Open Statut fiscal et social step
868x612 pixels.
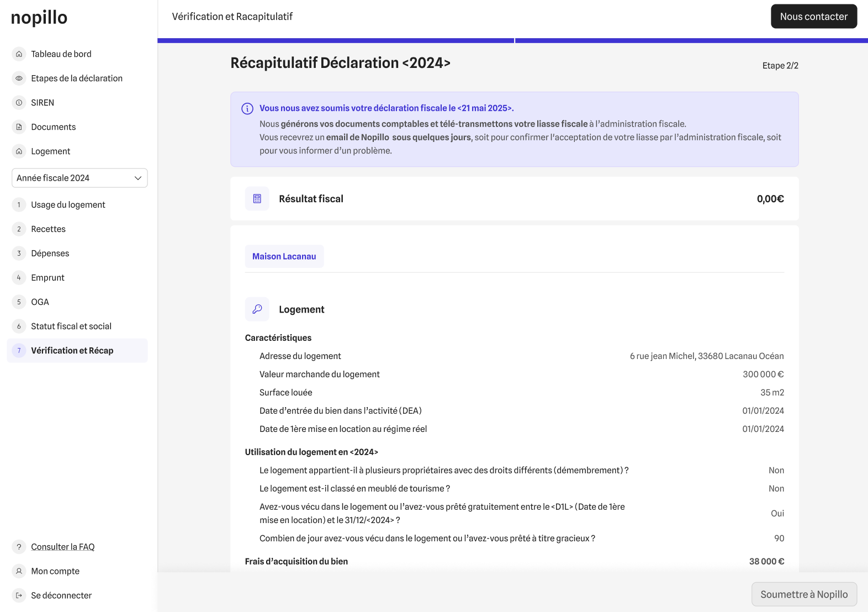pos(71,326)
